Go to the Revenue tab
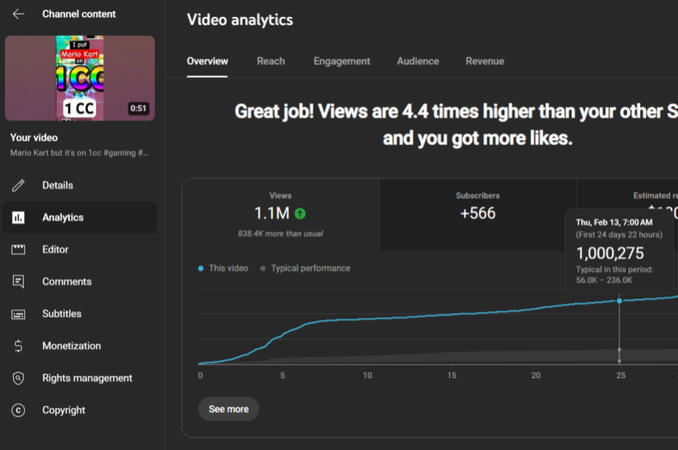The width and height of the screenshot is (678, 450). [x=484, y=61]
